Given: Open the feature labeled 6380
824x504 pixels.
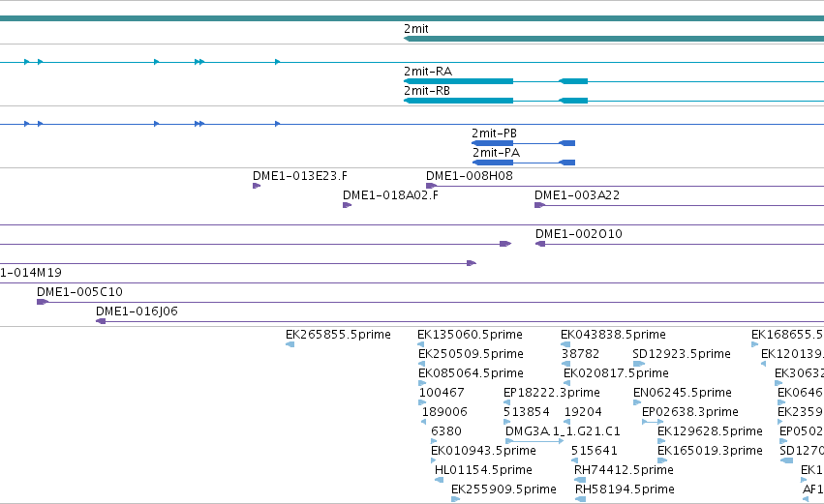Looking at the screenshot, I should [446, 431].
